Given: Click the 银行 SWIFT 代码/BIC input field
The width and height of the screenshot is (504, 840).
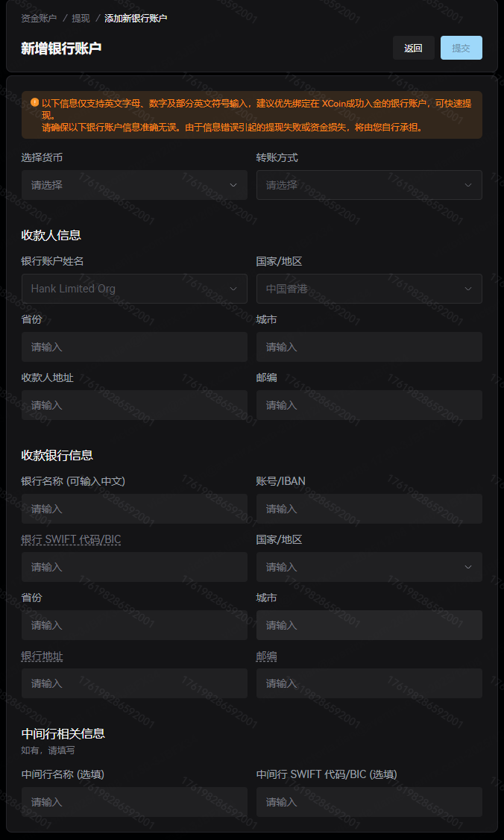Looking at the screenshot, I should [x=134, y=567].
